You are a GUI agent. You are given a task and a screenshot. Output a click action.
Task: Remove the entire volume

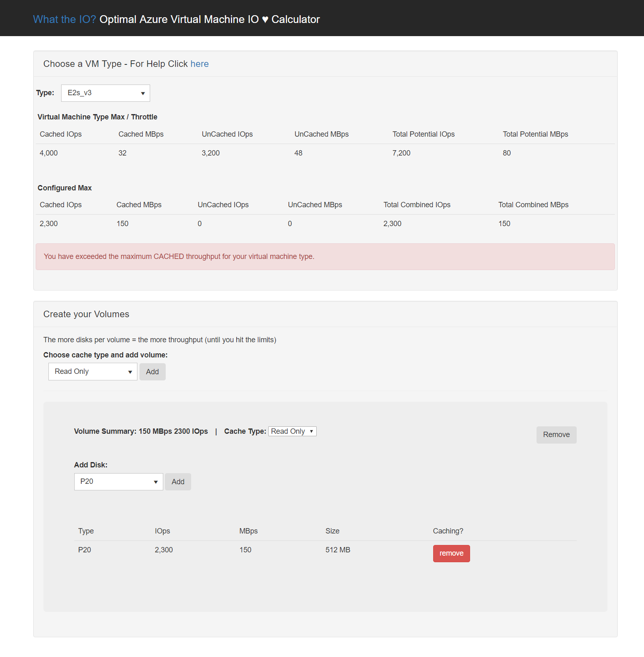pyautogui.click(x=556, y=435)
